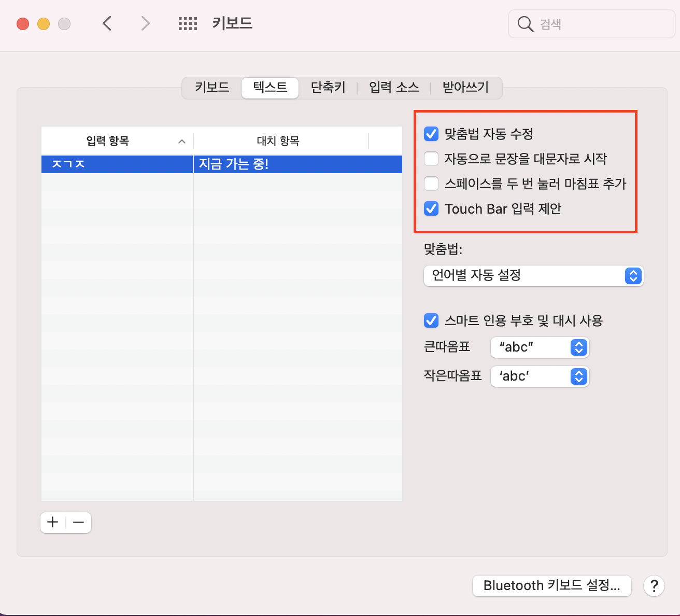Screen dimensions: 680x616
Task: Go forward with the right chevron
Action: pos(146,23)
